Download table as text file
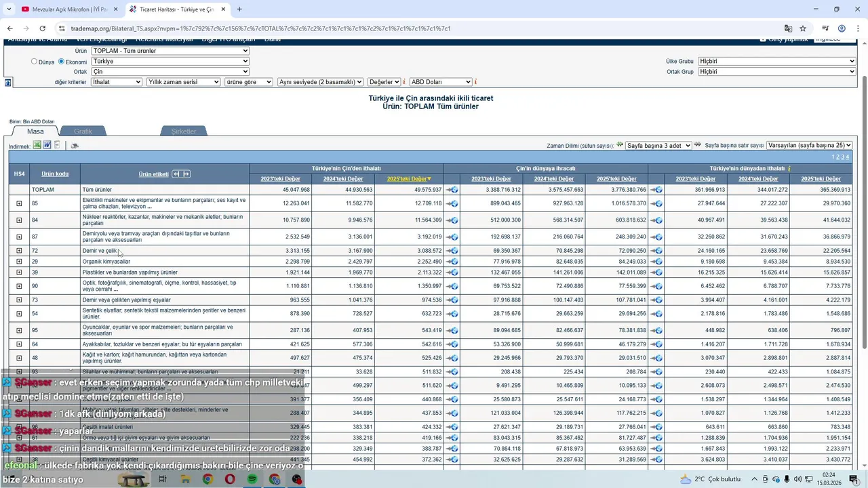 coord(58,145)
